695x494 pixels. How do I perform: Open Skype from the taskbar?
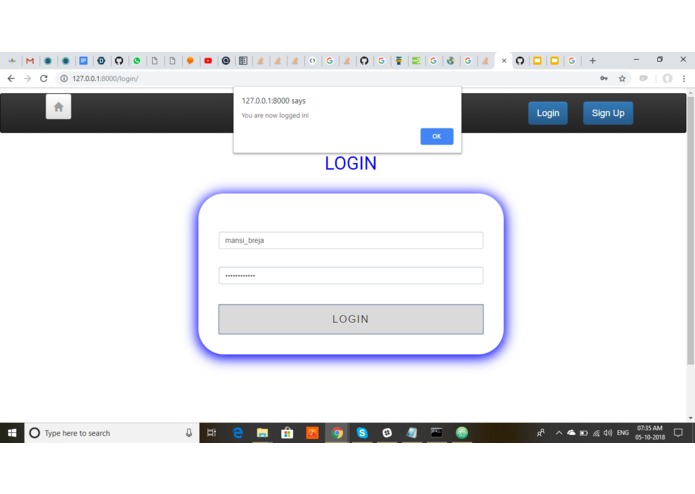[x=362, y=433]
